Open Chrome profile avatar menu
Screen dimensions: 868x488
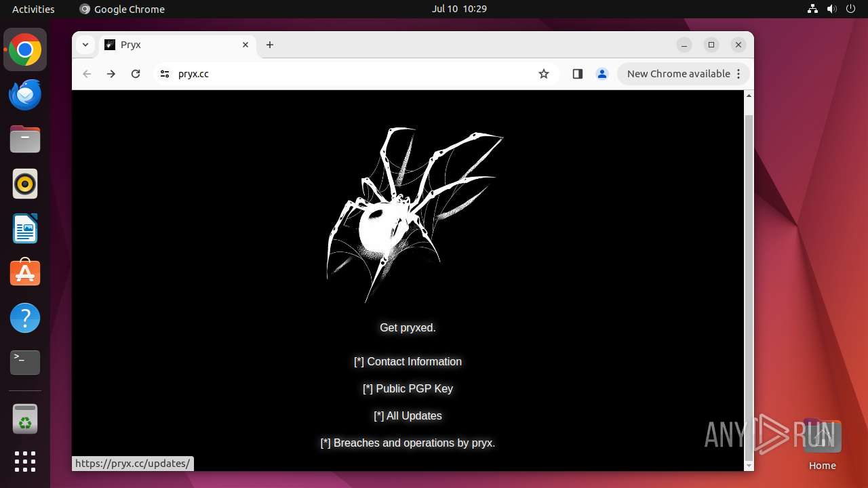pyautogui.click(x=602, y=74)
